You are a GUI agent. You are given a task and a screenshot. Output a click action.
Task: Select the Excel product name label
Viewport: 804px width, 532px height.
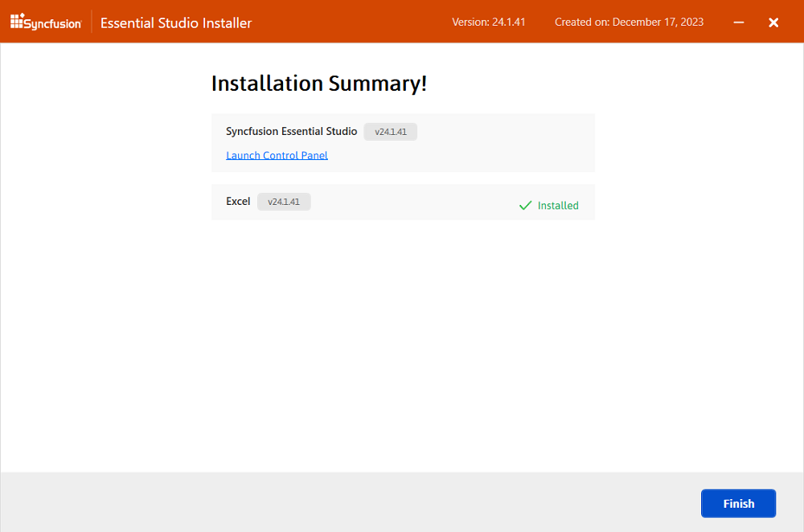tap(238, 201)
